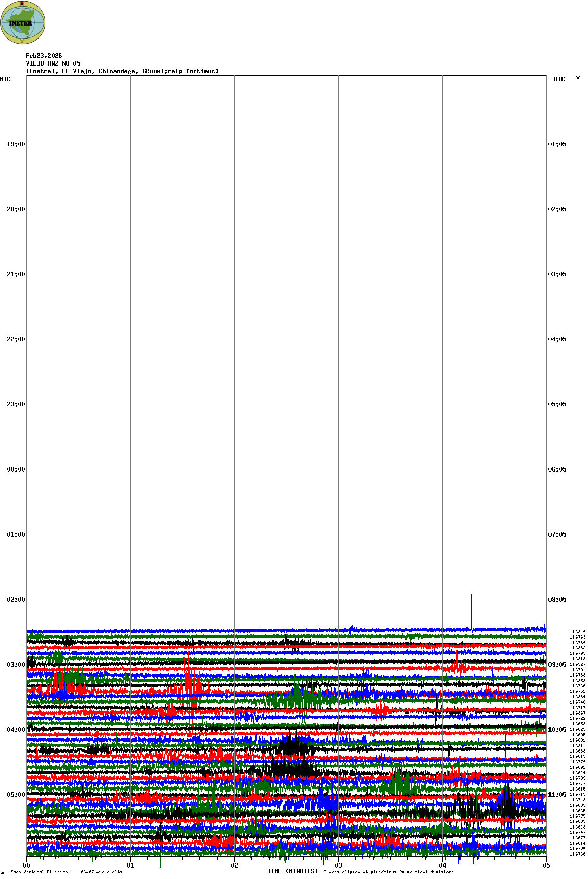Click the 11:05 UTC time label
Screen dimensions: 588x879
click(557, 795)
